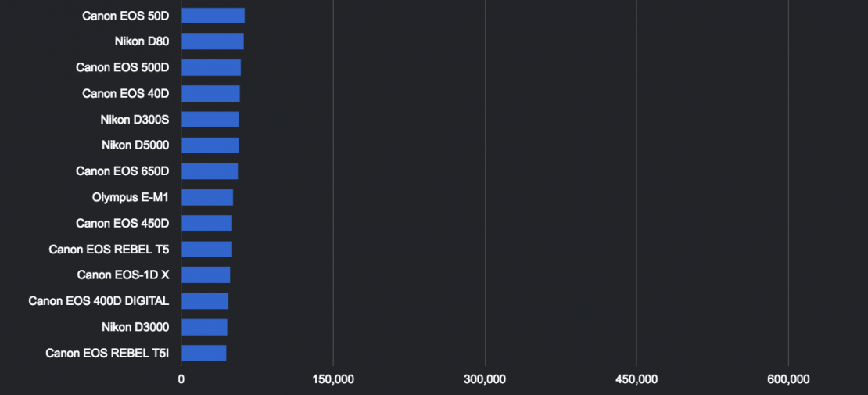Click the Canon EOS-1D X bar

[x=205, y=275]
